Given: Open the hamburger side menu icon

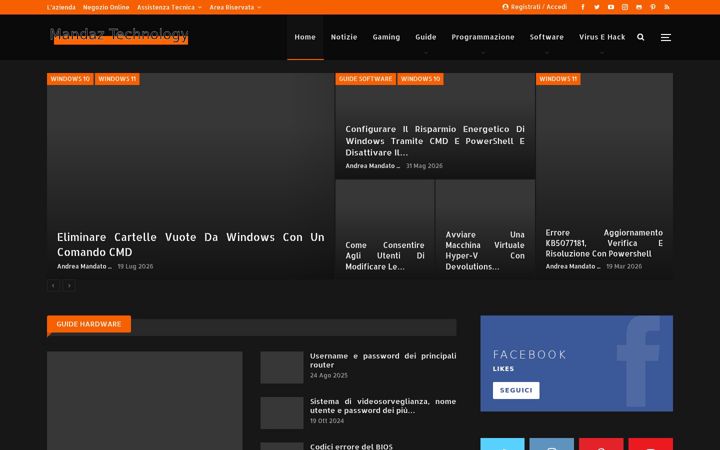Looking at the screenshot, I should (x=666, y=38).
